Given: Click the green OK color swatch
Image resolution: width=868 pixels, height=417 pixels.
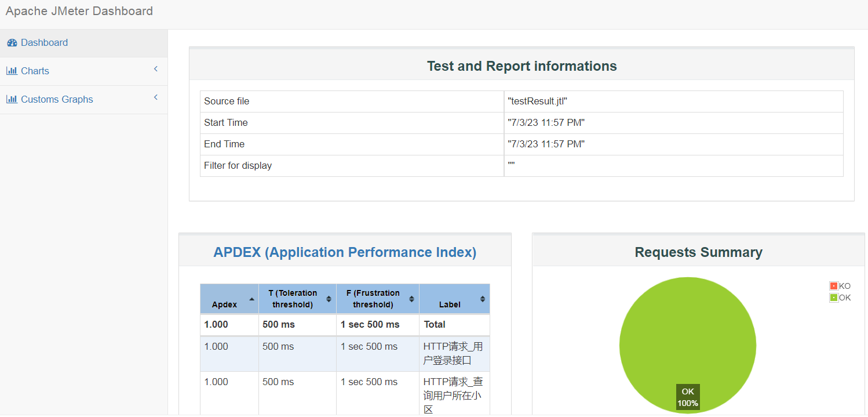Looking at the screenshot, I should 834,298.
